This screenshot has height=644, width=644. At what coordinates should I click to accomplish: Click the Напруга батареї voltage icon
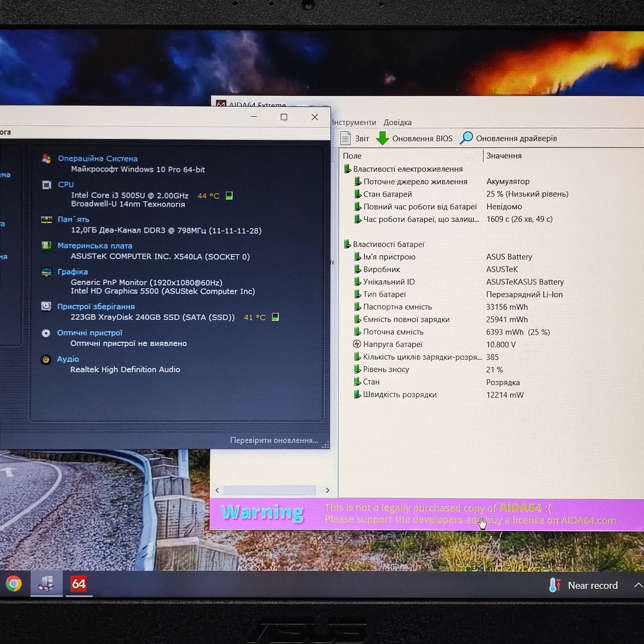pyautogui.click(x=357, y=344)
